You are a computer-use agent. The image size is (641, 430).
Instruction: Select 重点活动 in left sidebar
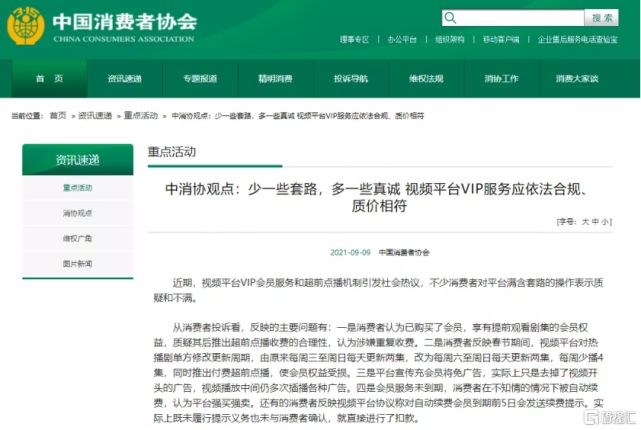[x=78, y=188]
